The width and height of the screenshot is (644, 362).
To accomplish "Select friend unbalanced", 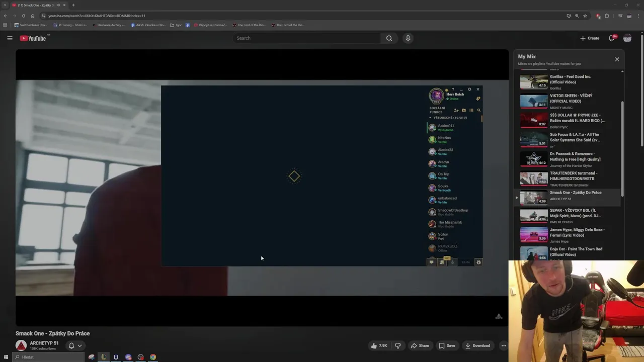I will (x=454, y=200).
